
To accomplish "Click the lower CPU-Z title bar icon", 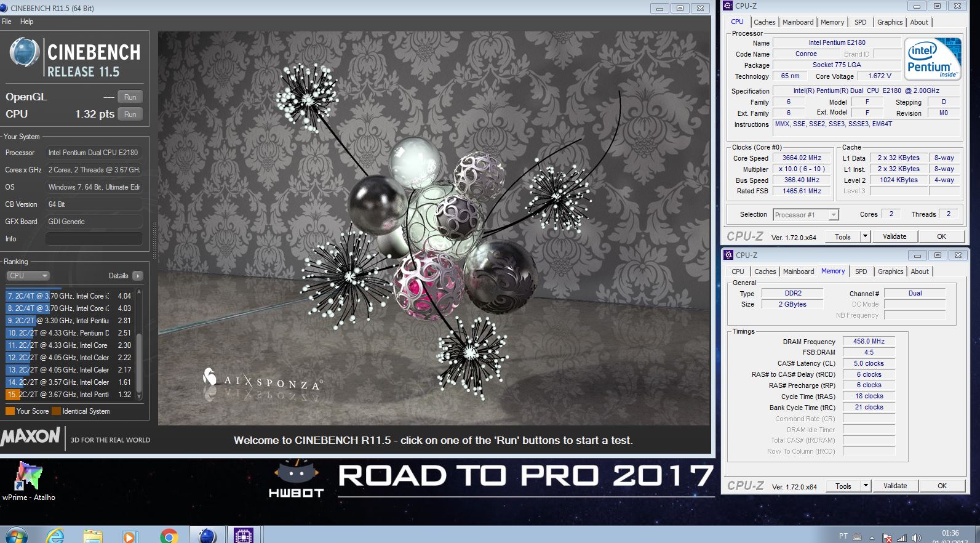I will tap(728, 255).
